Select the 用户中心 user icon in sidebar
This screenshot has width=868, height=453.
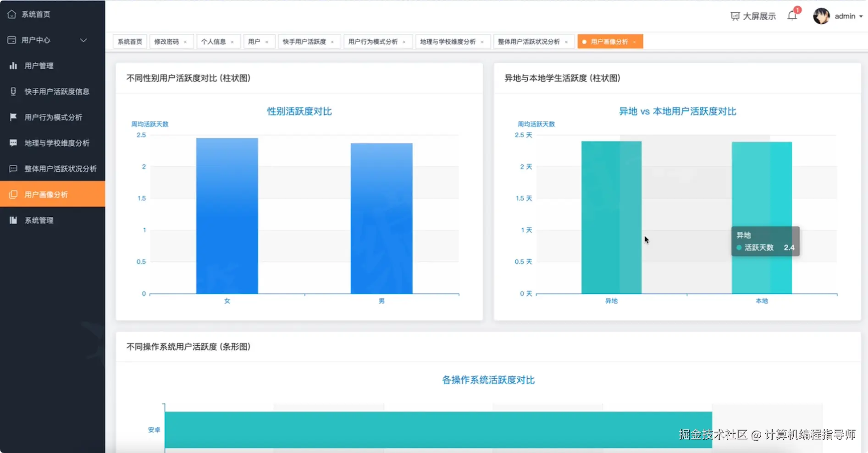coord(12,40)
